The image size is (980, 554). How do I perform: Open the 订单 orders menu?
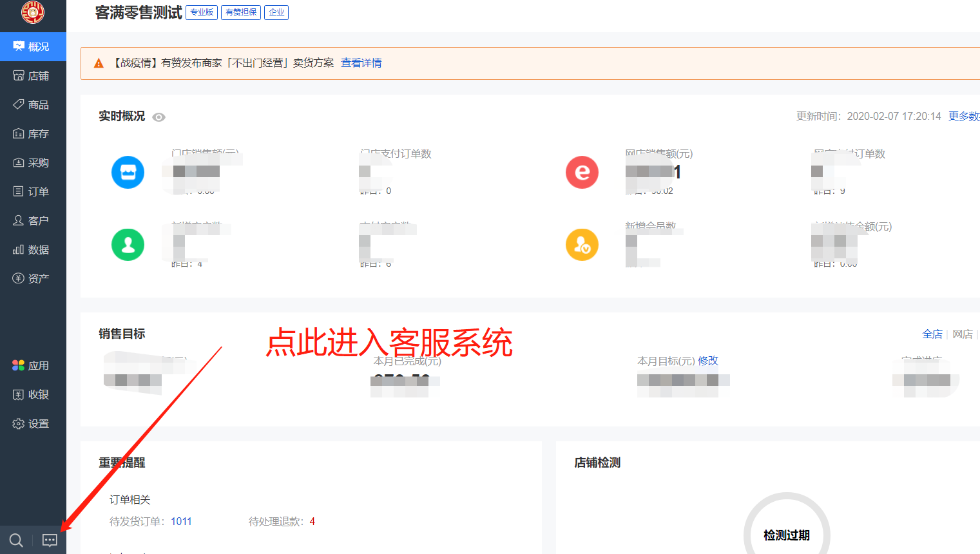pyautogui.click(x=33, y=191)
